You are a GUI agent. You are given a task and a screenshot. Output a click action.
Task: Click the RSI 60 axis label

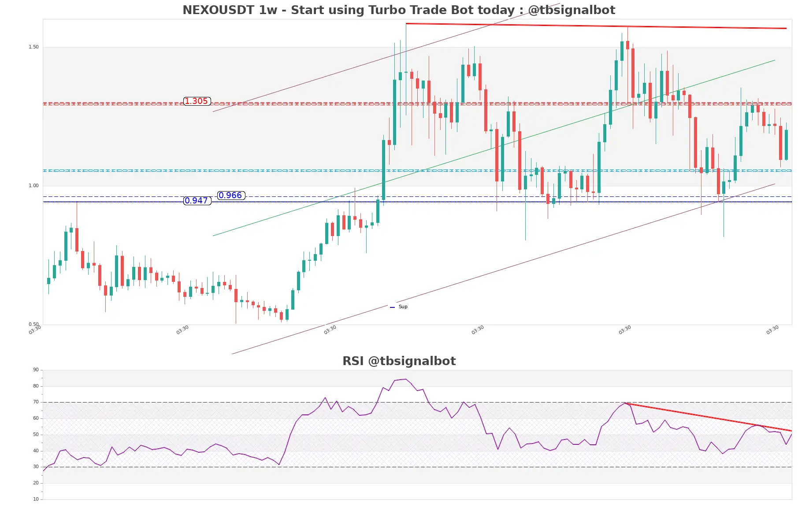tap(36, 418)
